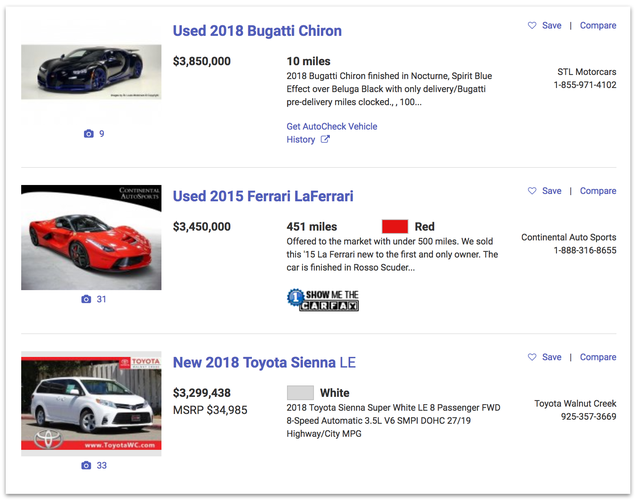
Task: Click the $3,850,000 price
Action: [x=202, y=61]
